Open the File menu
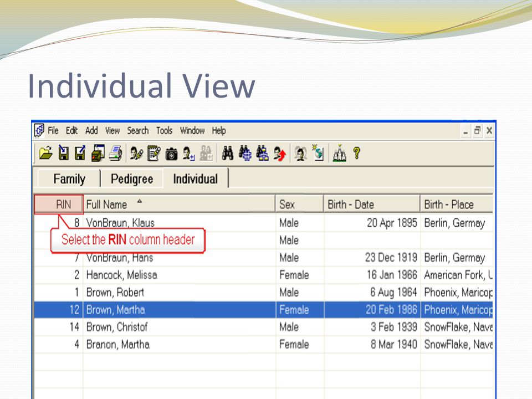 point(53,131)
